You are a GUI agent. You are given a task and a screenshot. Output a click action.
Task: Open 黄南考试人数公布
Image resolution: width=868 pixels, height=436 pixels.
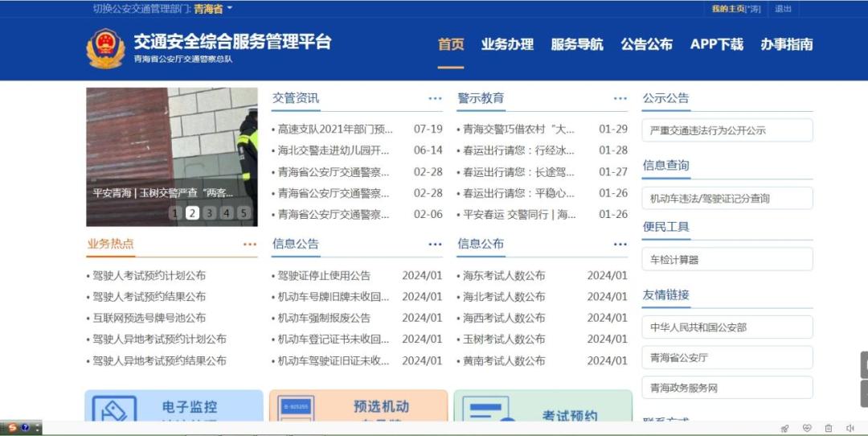(504, 361)
